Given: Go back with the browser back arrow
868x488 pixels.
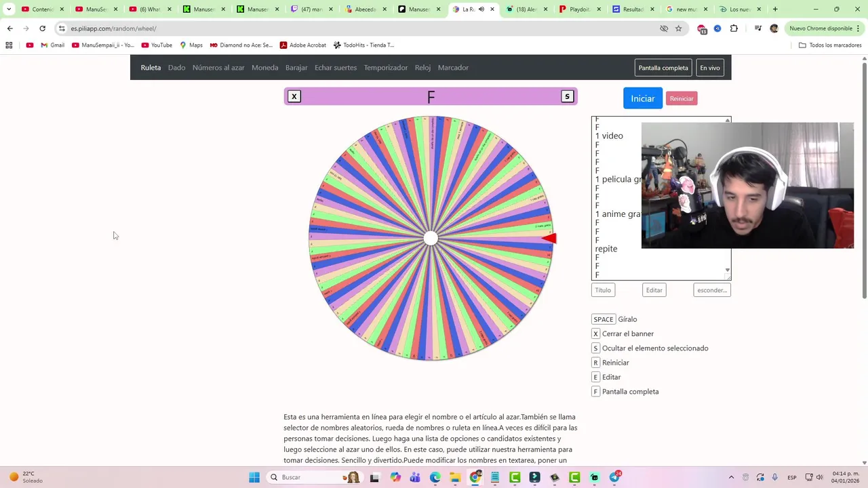Looking at the screenshot, I should click(x=9, y=28).
